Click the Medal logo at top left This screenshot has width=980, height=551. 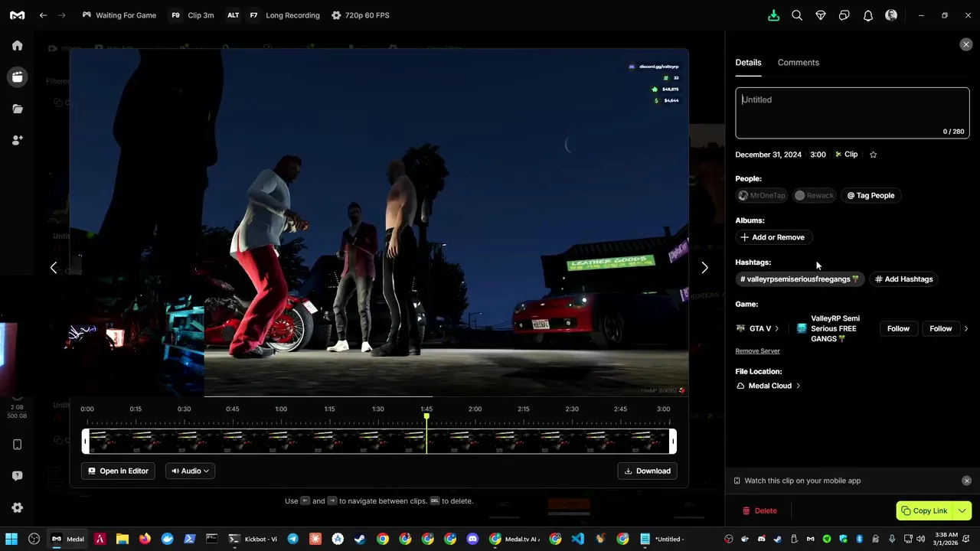(17, 15)
